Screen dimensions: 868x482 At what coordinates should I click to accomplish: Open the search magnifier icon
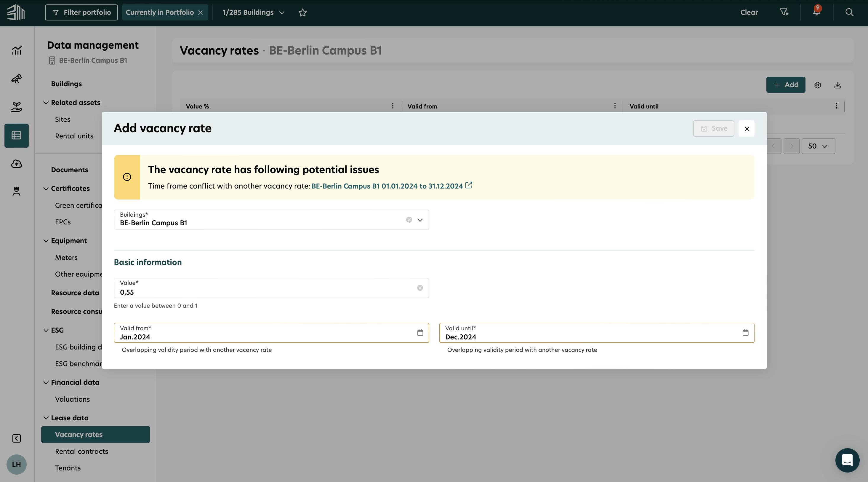click(x=849, y=12)
